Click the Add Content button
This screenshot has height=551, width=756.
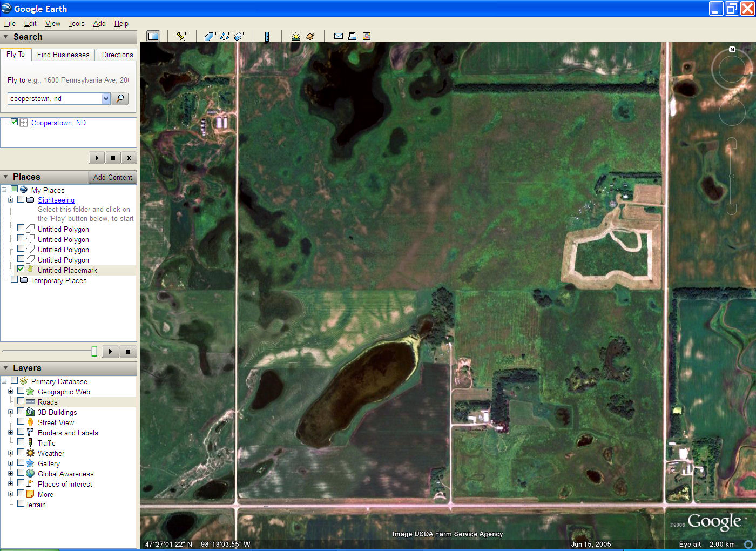112,177
